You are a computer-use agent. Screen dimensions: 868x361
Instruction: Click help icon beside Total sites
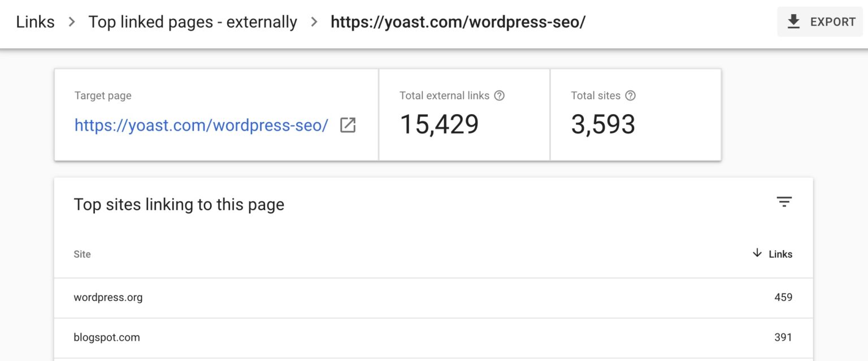tap(631, 96)
